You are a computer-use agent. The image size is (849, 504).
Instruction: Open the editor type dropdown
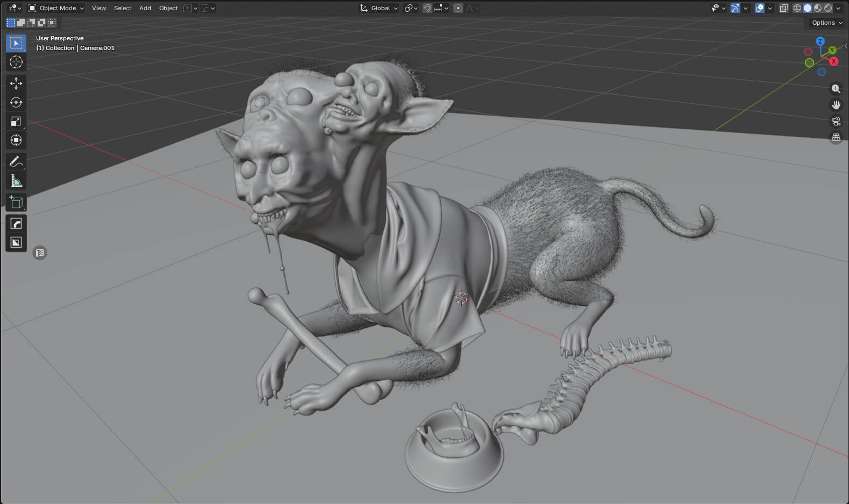click(x=15, y=8)
